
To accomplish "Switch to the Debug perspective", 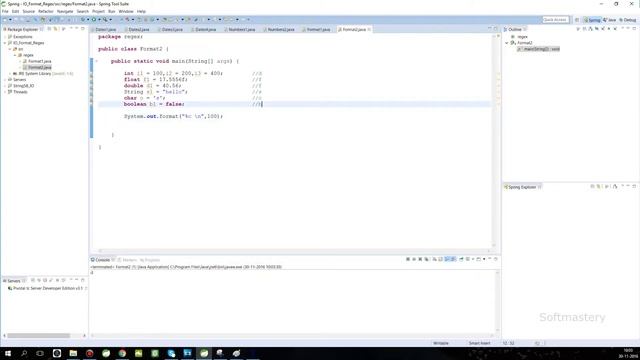I will 628,20.
